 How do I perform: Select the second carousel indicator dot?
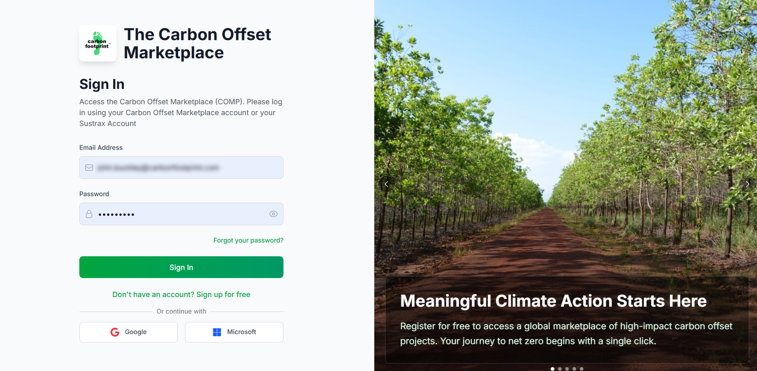pos(560,369)
